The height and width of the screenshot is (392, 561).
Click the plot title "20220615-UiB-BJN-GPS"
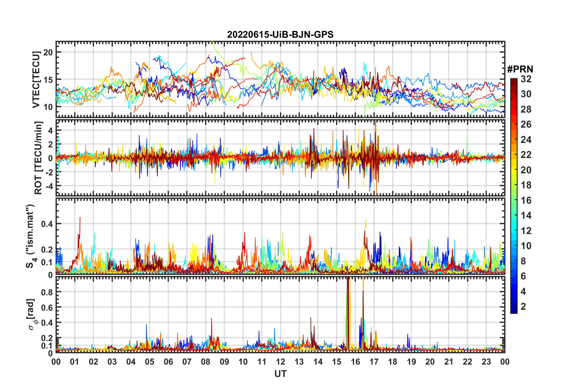pos(280,35)
